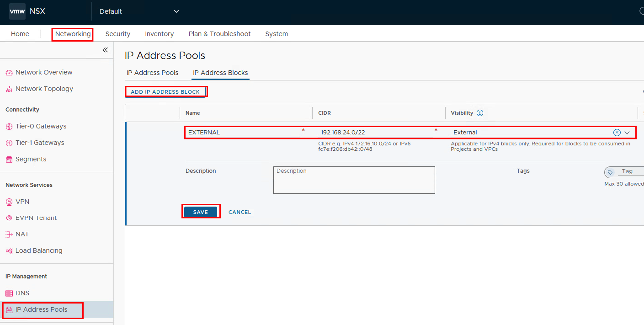This screenshot has width=644, height=325.
Task: Click the DNS icon
Action: (9, 293)
